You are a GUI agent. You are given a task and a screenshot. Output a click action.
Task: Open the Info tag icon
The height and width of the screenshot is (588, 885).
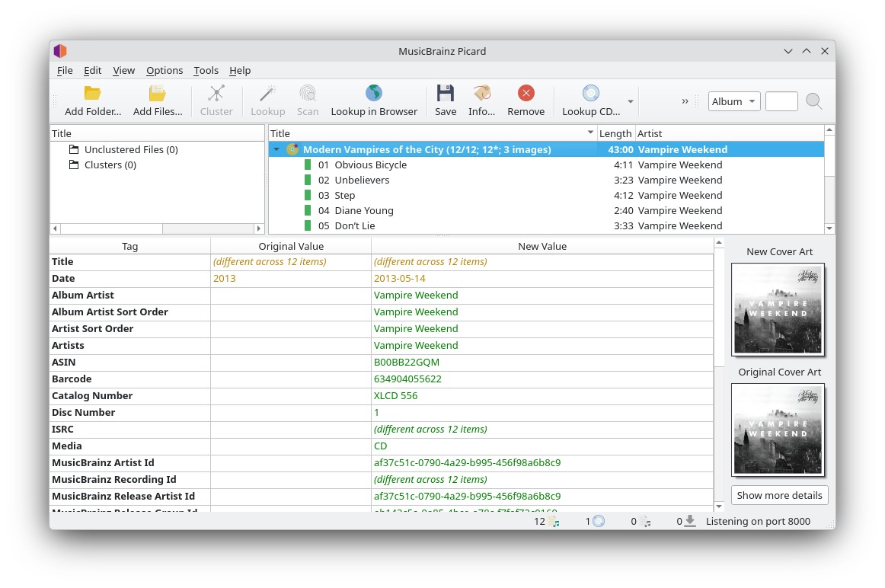click(481, 93)
